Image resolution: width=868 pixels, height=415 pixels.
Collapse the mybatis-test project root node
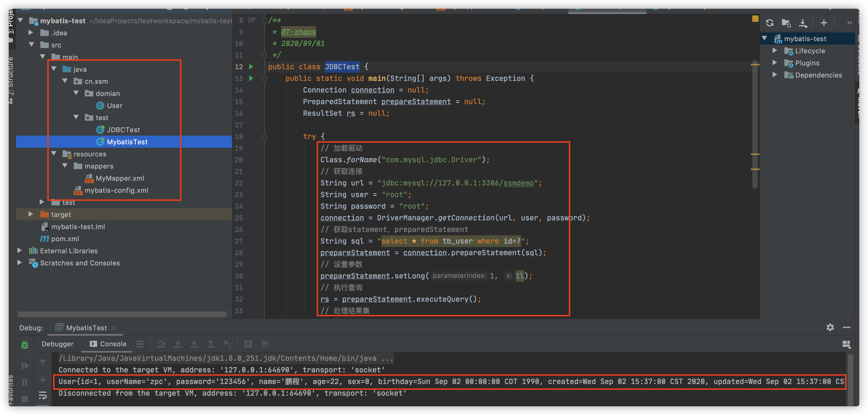point(20,21)
